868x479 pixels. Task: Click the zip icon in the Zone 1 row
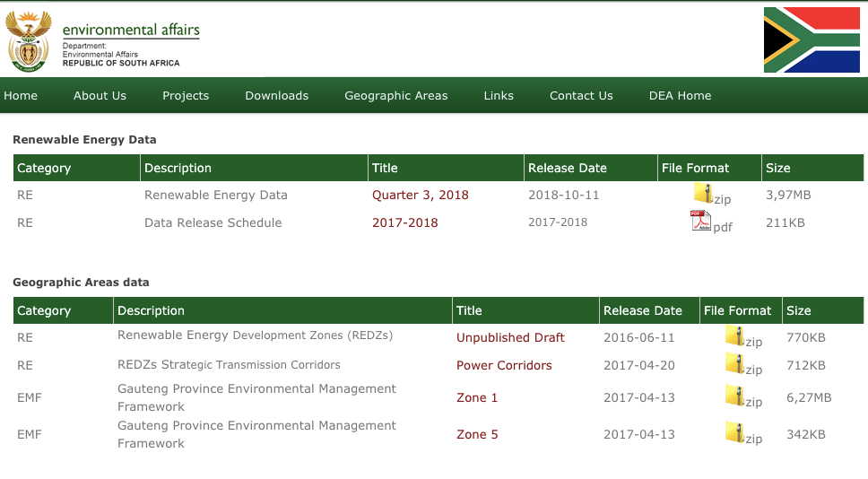tap(735, 396)
